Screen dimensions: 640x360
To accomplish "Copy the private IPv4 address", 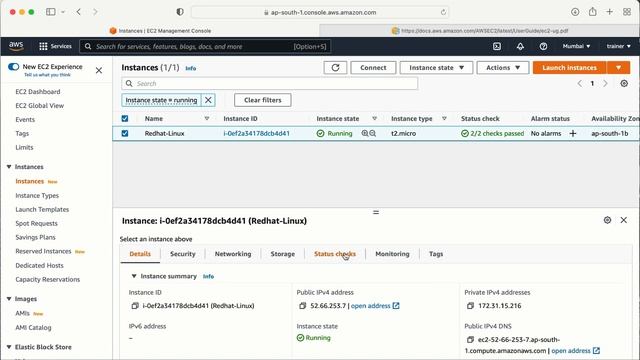I will 470,306.
